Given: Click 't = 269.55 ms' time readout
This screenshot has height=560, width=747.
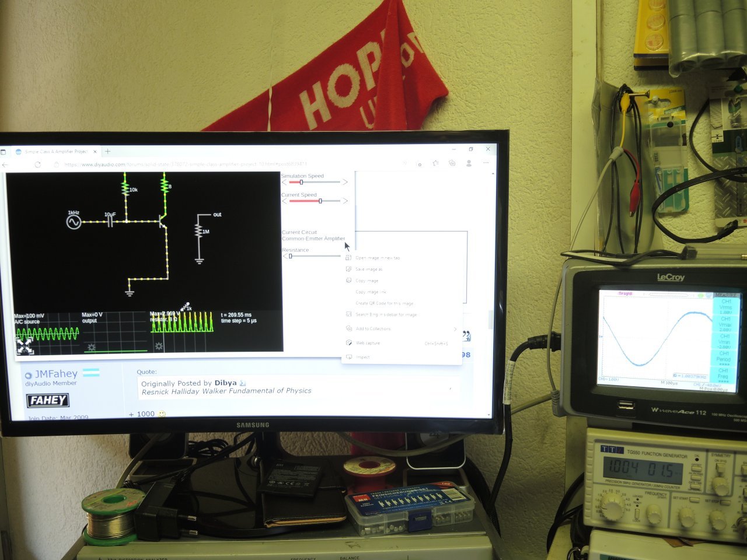Looking at the screenshot, I should pos(236,315).
